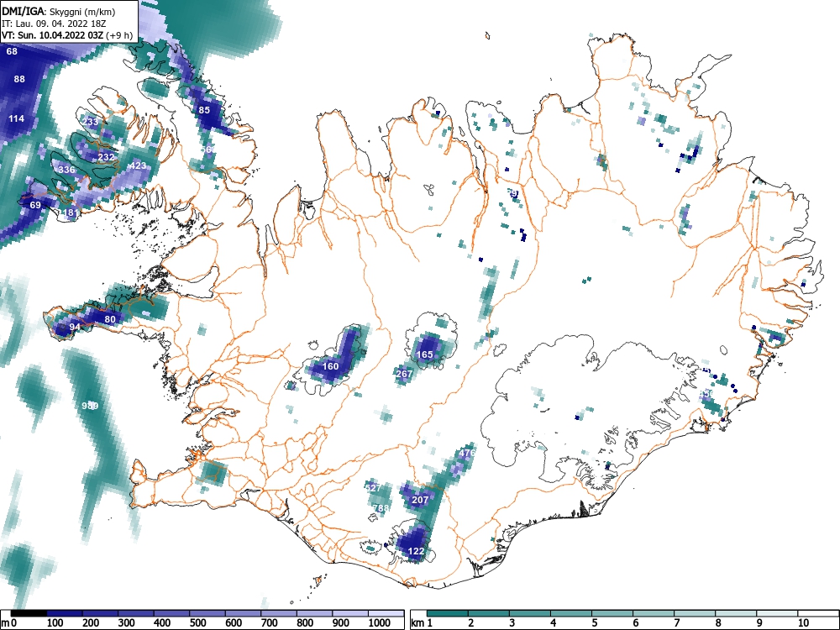Click the valid time line 'VT: Sun. 10.04.2022 03Z'
This screenshot has height=630, width=840.
[52, 35]
